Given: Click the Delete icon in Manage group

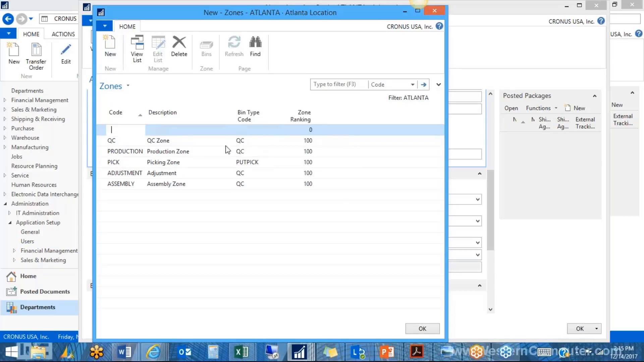Looking at the screenshot, I should [179, 47].
